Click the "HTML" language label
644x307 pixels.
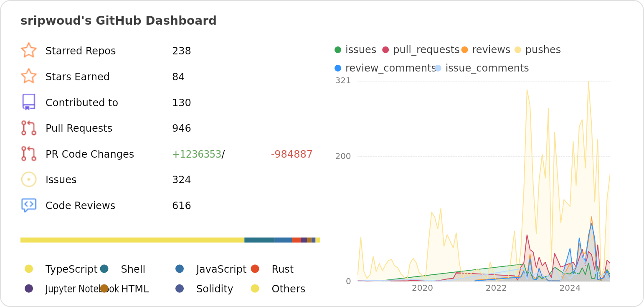tap(135, 289)
